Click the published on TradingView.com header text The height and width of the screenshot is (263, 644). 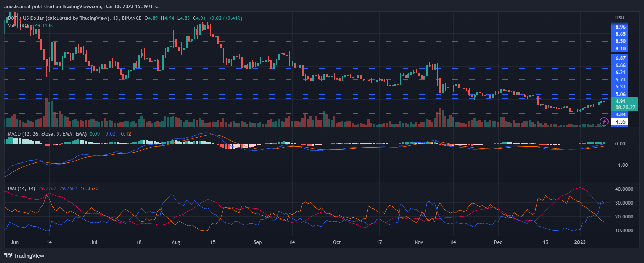pyautogui.click(x=81, y=6)
